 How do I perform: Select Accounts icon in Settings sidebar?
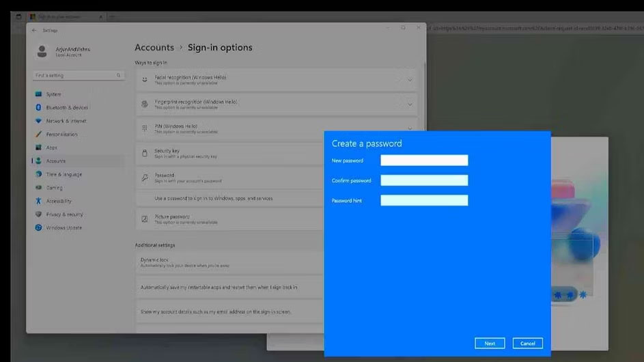coord(39,161)
